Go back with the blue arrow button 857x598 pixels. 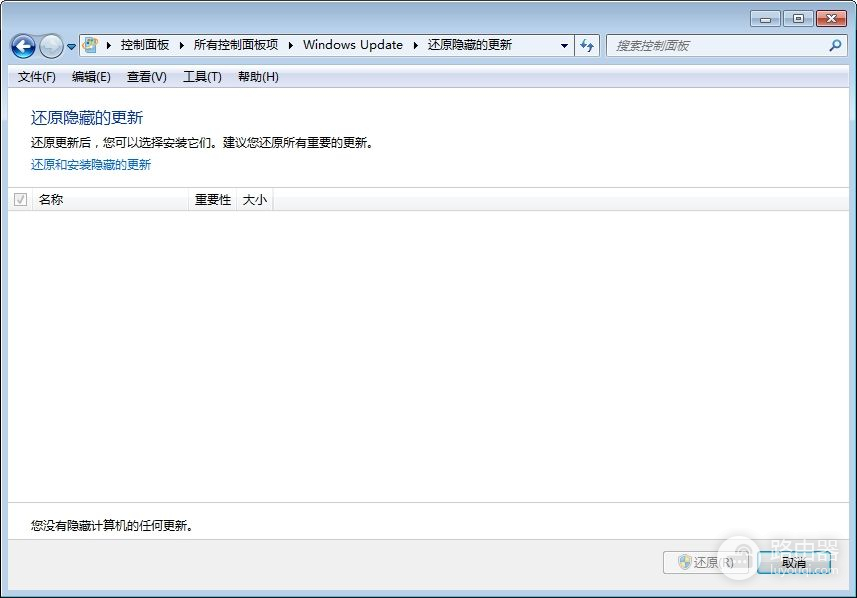pos(23,46)
